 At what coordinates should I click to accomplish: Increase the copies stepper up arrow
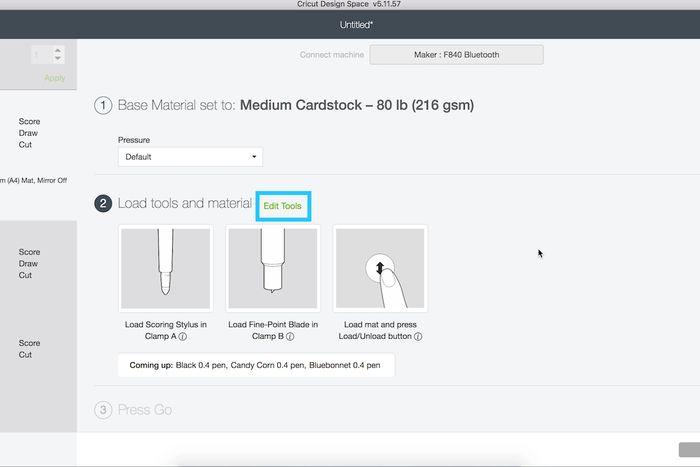click(57, 49)
